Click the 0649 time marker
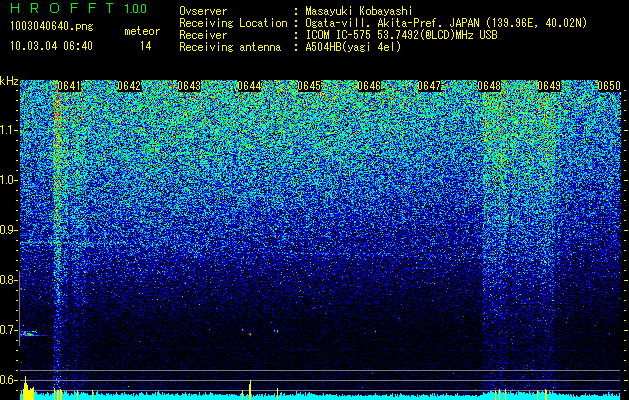The width and height of the screenshot is (629, 400). [549, 86]
